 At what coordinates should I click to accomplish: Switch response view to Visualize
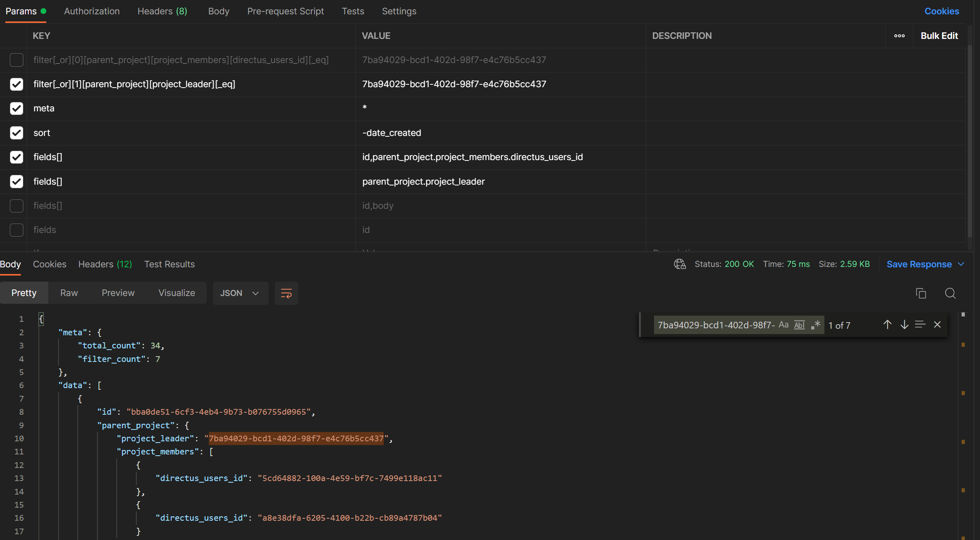(x=177, y=293)
